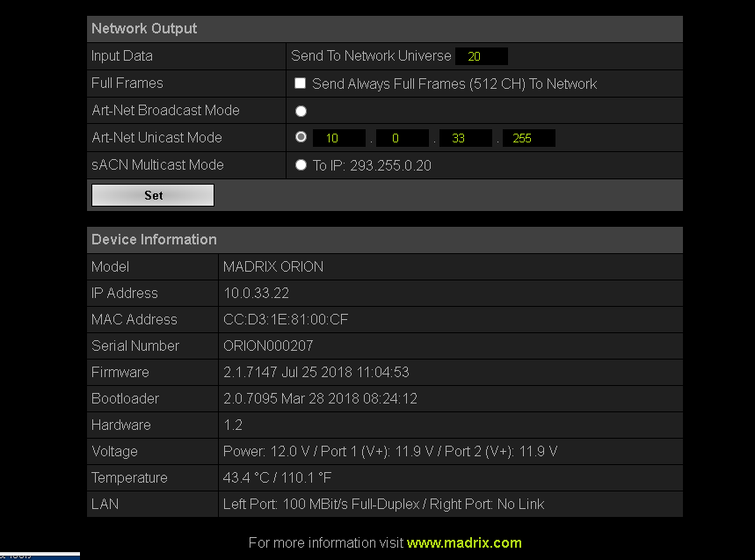Click the Bootloader version value
The image size is (755, 560).
coord(320,399)
